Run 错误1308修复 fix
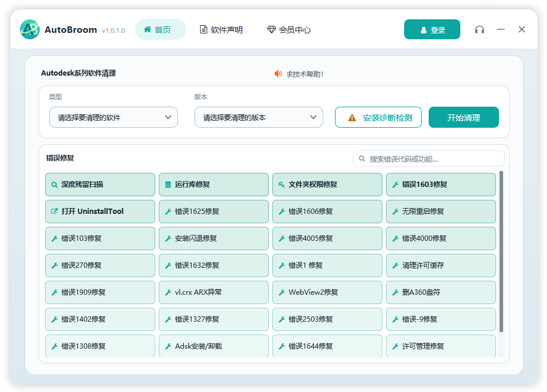 [x=100, y=346]
